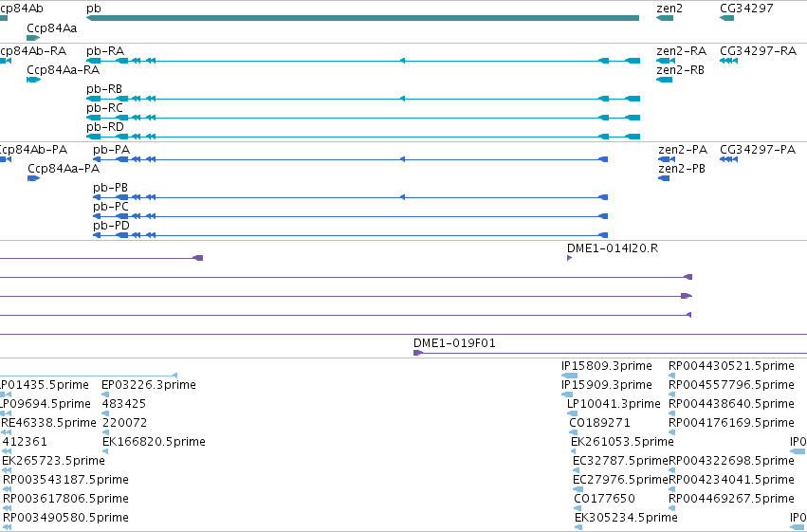
Task: Select the zen2-RB transcript label
Action: pos(680,70)
